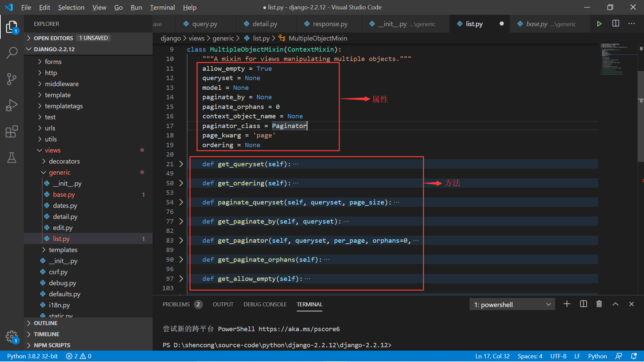
Task: Unfold paginate_queryset method at line 54
Action: [x=181, y=202]
